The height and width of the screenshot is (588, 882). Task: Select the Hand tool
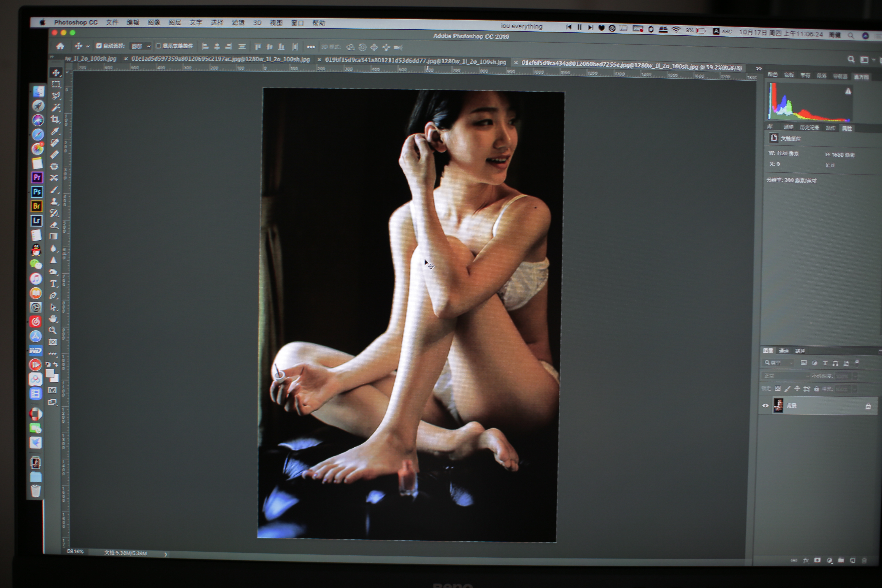tap(53, 319)
